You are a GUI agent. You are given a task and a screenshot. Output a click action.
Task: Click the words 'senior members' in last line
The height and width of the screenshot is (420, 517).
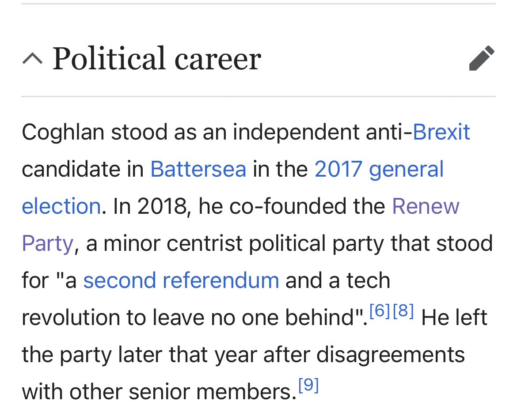point(213,392)
